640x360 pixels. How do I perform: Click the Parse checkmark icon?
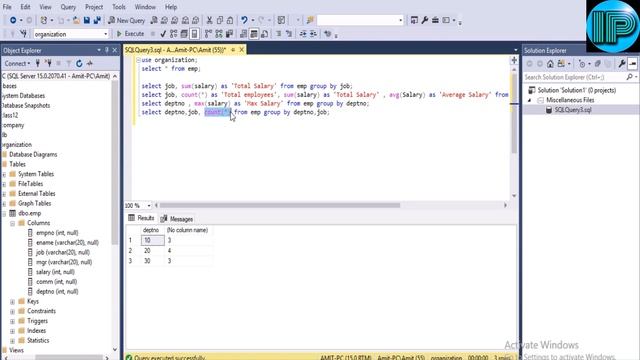pos(163,34)
